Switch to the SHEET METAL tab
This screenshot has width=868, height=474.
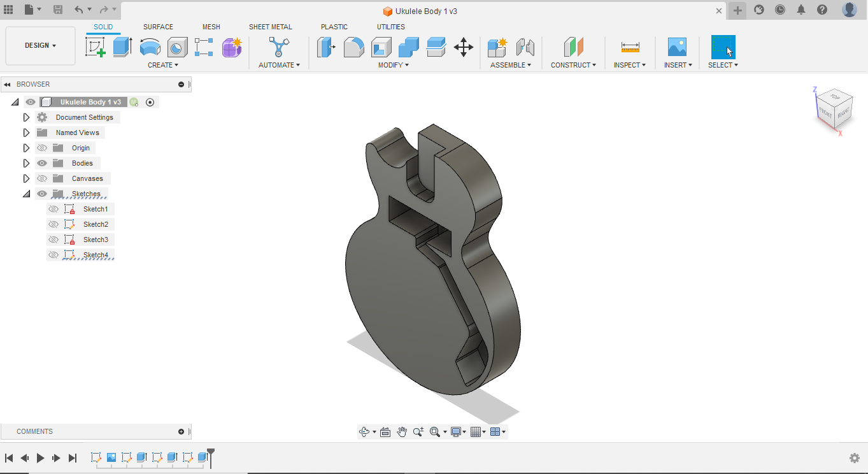click(x=270, y=27)
